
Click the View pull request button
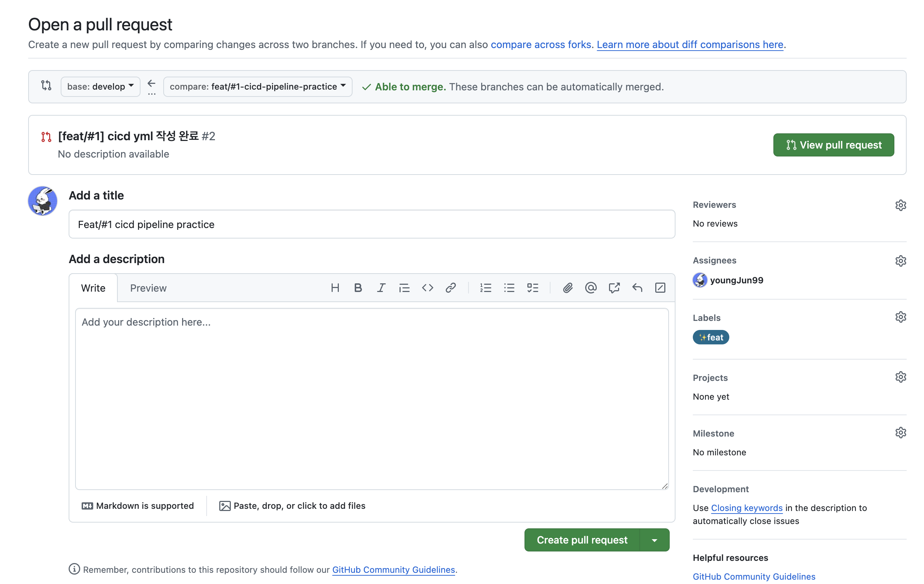[x=833, y=145]
